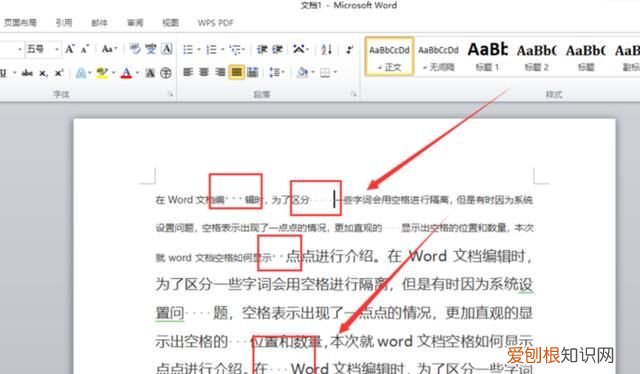The height and width of the screenshot is (374, 640).
Task: Open the 视图 ribbon tab
Action: [x=170, y=22]
